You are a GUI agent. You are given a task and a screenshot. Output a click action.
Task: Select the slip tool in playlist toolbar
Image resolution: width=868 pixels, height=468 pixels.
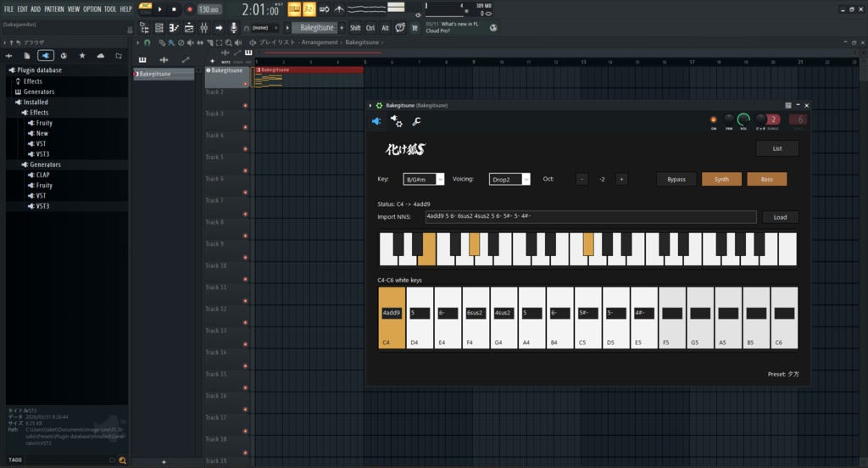200,42
